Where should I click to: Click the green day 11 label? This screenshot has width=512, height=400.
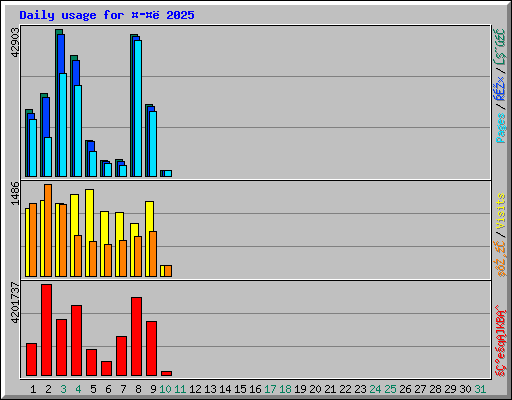click(x=180, y=389)
